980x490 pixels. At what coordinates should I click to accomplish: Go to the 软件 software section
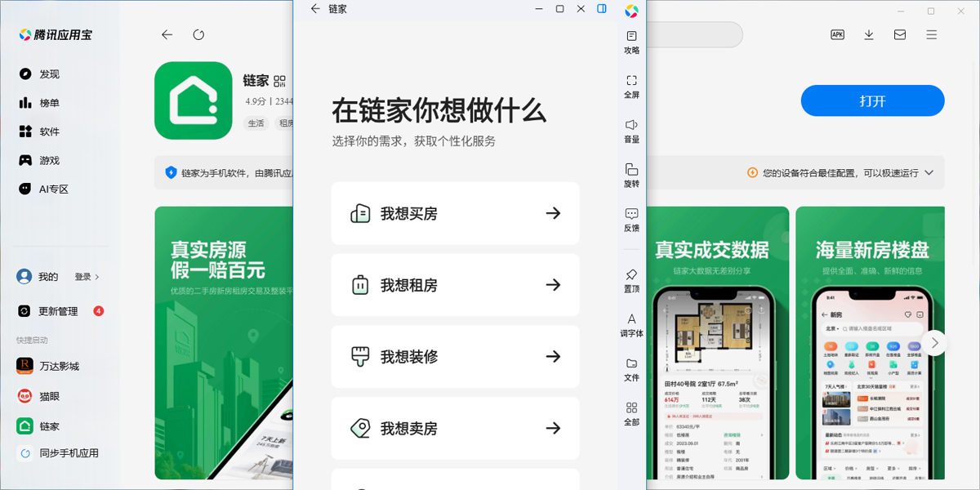pos(39,131)
